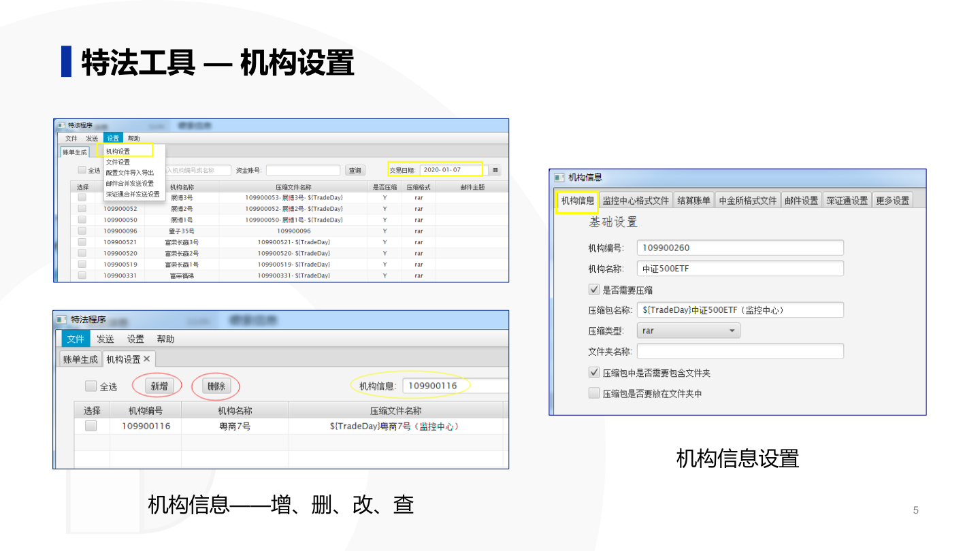Click into the 压缩包名称 field
Screen dimensions: 980x551
(x=740, y=310)
